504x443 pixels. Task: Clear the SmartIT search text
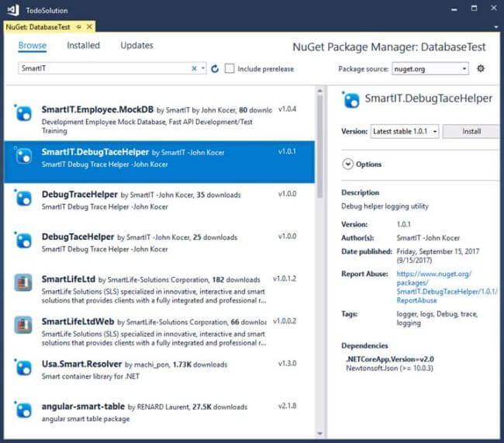(x=194, y=68)
